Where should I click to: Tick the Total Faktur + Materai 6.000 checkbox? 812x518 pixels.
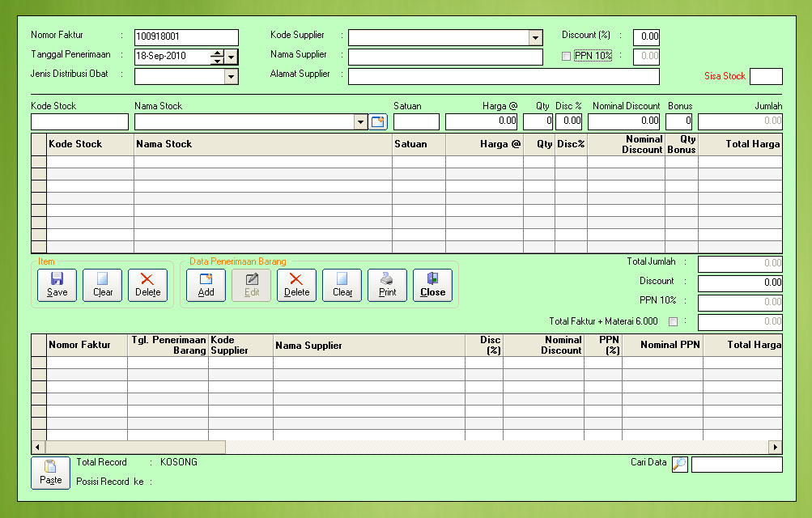(x=673, y=322)
